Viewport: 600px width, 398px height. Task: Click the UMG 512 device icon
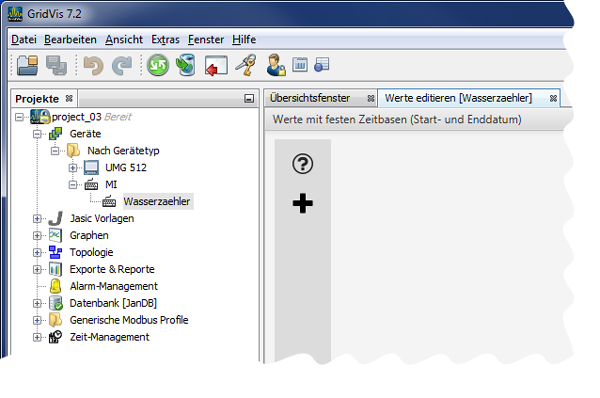coord(91,168)
